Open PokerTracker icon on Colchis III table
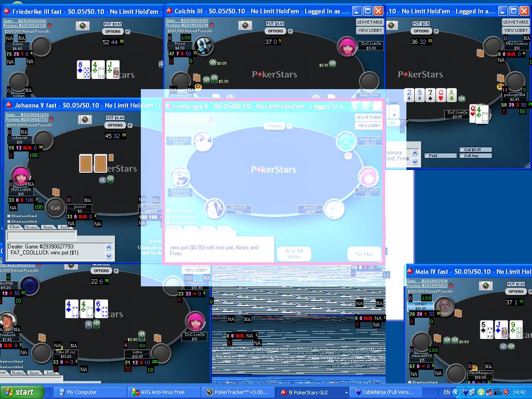Screen dimensions: 532x399 click(x=245, y=25)
